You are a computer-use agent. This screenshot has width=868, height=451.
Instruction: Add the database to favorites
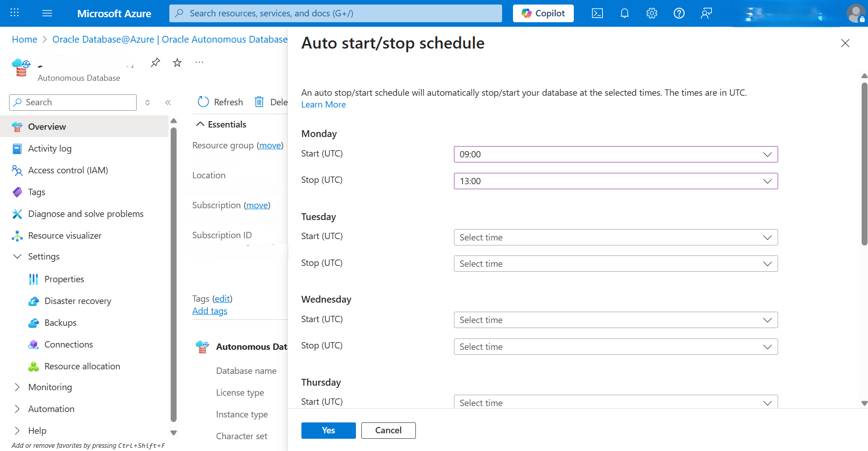coord(177,62)
